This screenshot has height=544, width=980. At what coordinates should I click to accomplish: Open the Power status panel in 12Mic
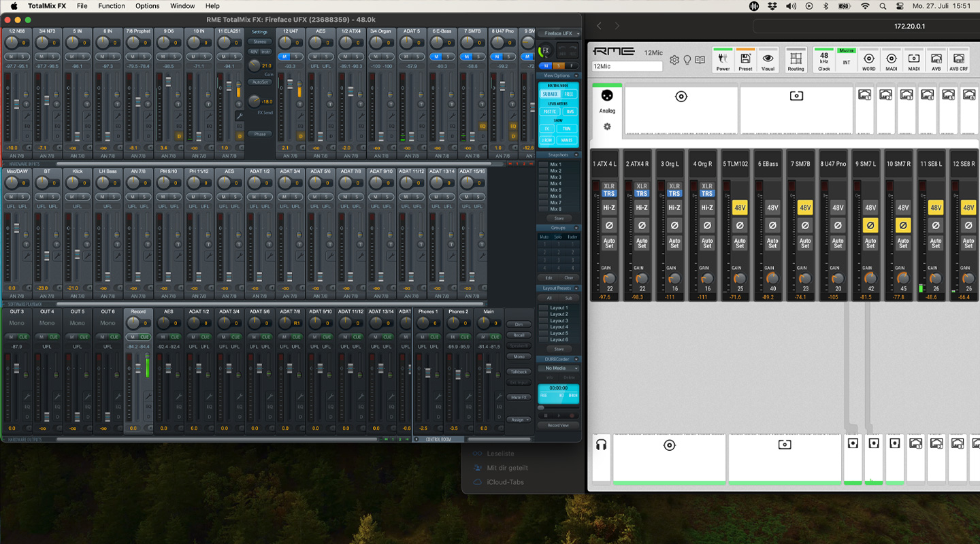pyautogui.click(x=723, y=60)
